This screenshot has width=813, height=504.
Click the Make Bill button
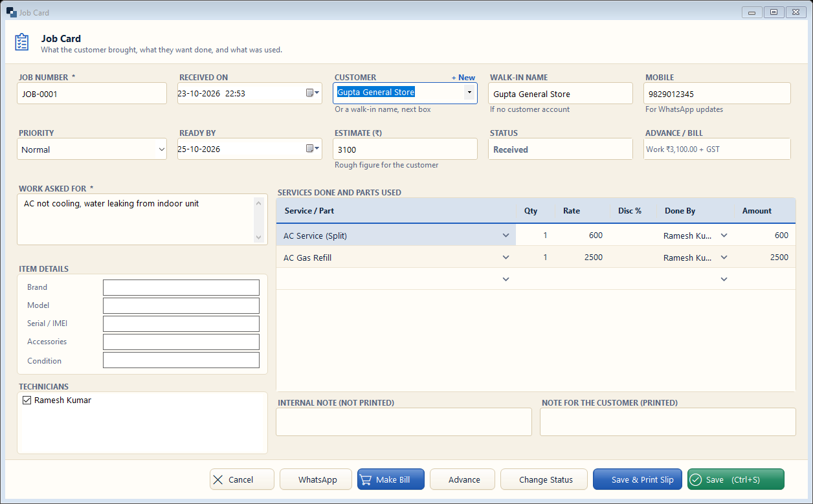(x=391, y=479)
